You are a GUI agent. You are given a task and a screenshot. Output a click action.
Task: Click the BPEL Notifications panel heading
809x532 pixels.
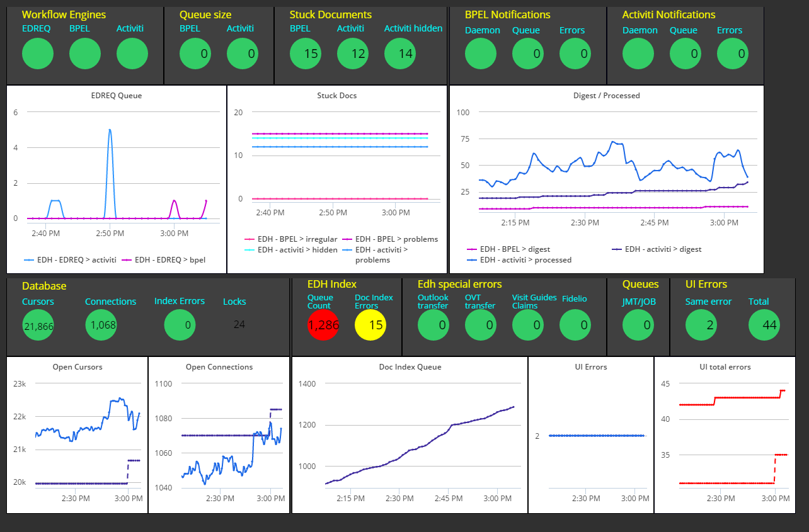[508, 14]
